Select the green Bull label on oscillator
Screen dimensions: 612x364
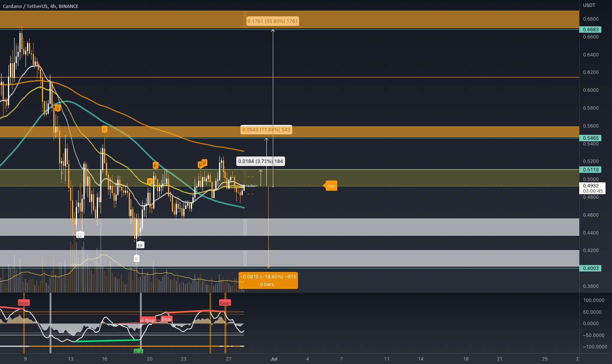coord(138,351)
